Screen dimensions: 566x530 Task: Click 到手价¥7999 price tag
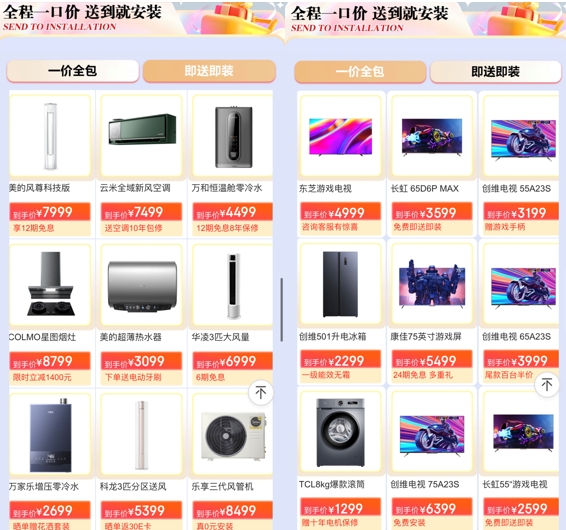pyautogui.click(x=50, y=212)
